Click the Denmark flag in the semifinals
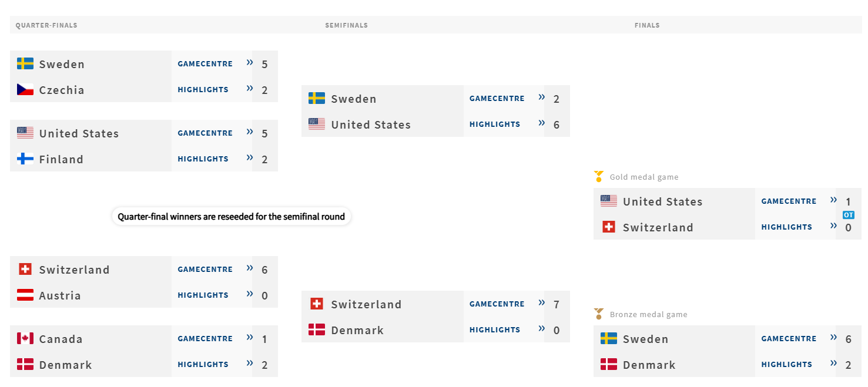 coord(317,330)
